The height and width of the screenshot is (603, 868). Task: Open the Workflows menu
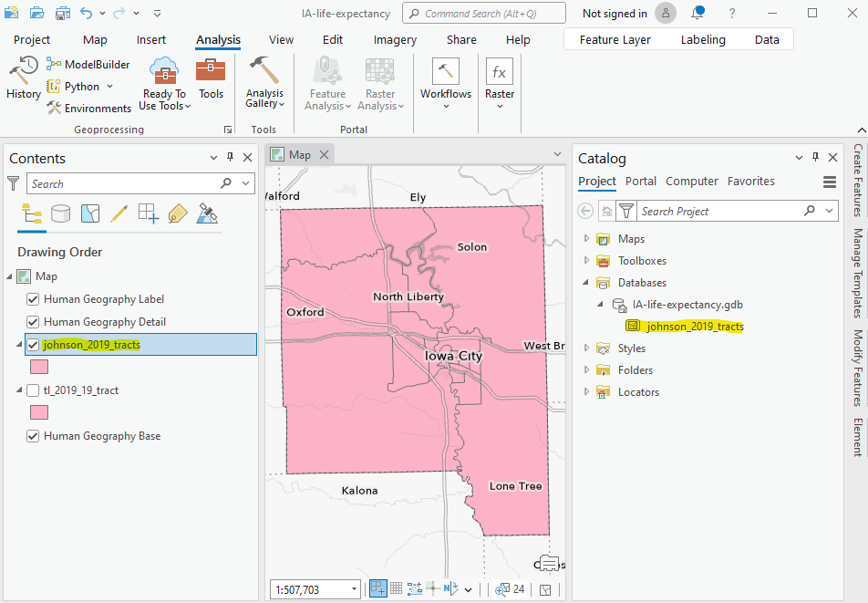click(446, 83)
